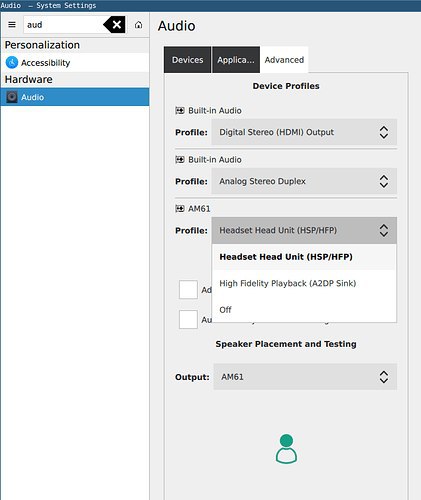
Task: Switch to the Applications tab
Action: 236,60
